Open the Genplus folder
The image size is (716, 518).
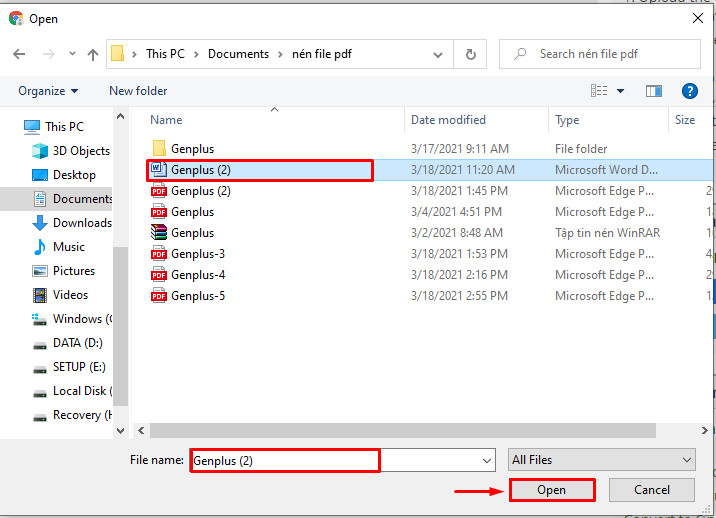(192, 149)
